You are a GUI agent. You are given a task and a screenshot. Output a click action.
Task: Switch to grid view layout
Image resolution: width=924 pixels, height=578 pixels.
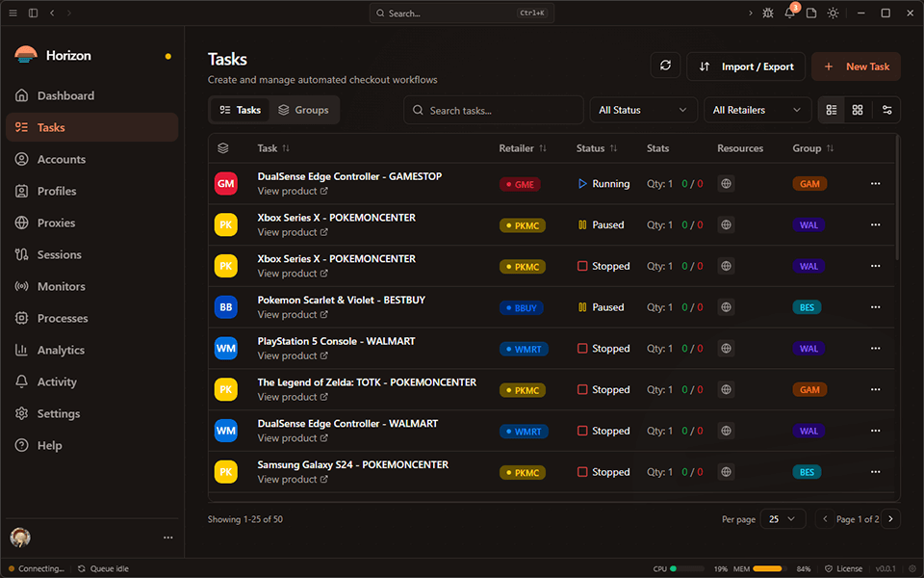point(858,110)
